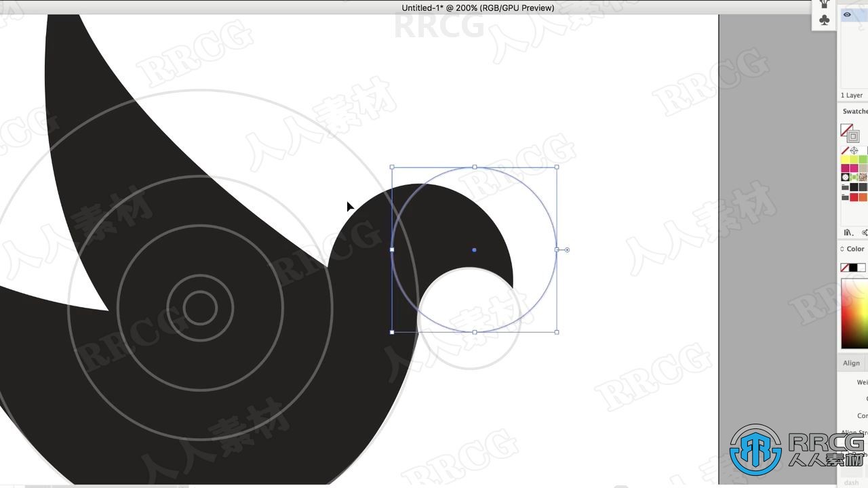Open the Symbols panel club icon
Screen dimensions: 868x488
824,20
